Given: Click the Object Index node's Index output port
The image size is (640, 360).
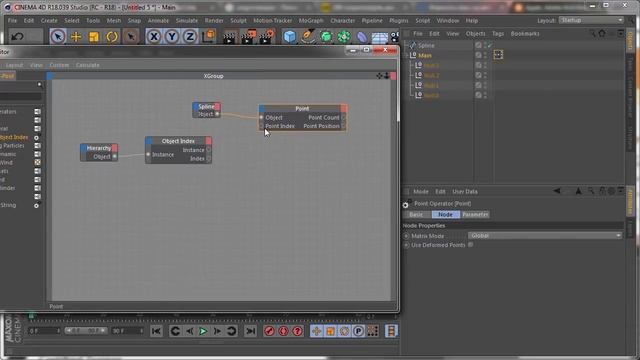Looking at the screenshot, I should tap(209, 159).
